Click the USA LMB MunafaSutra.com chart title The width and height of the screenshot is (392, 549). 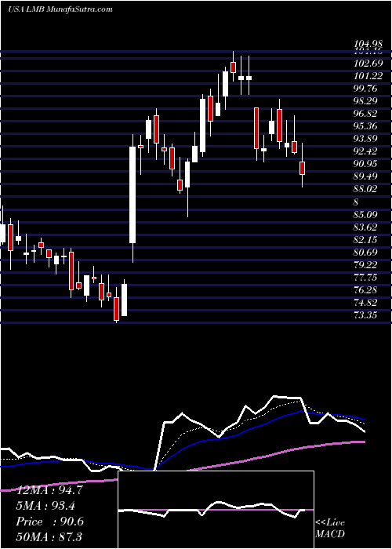[x=60, y=9]
